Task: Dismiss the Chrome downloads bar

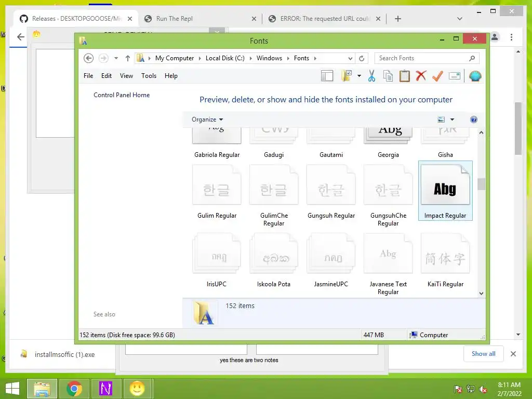Action: click(x=513, y=354)
